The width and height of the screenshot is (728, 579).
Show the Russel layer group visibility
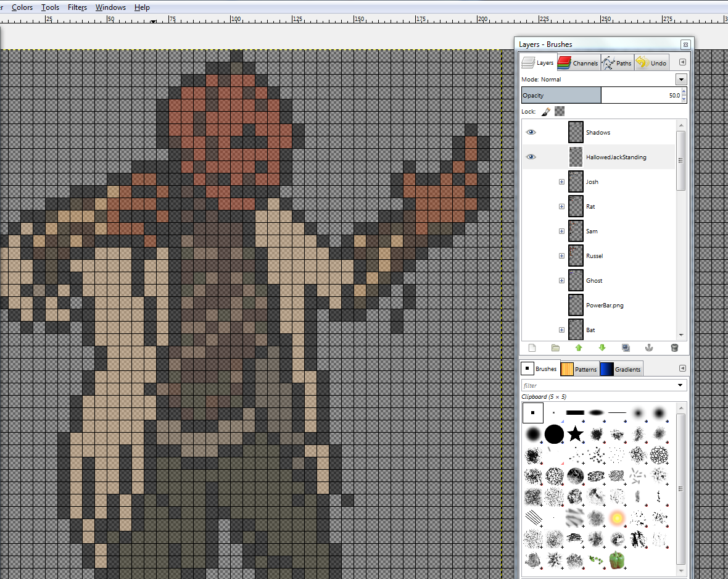(531, 256)
